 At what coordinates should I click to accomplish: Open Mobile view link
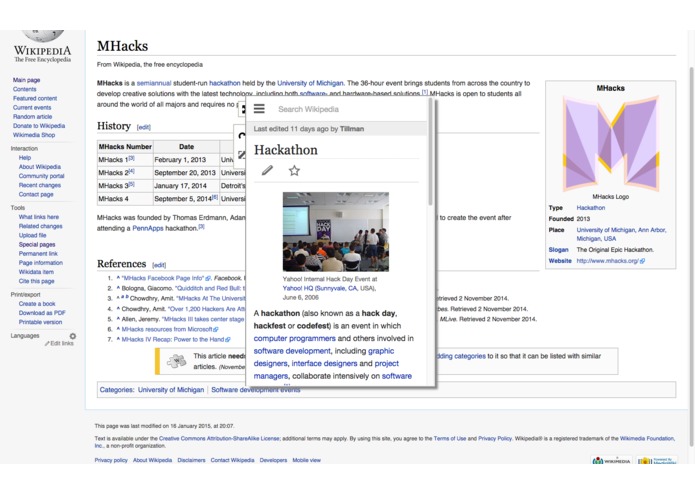[x=306, y=460]
